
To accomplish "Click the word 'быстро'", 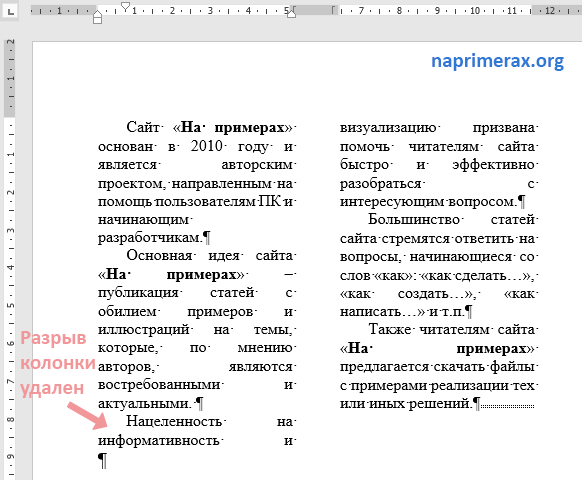I will point(364,165).
